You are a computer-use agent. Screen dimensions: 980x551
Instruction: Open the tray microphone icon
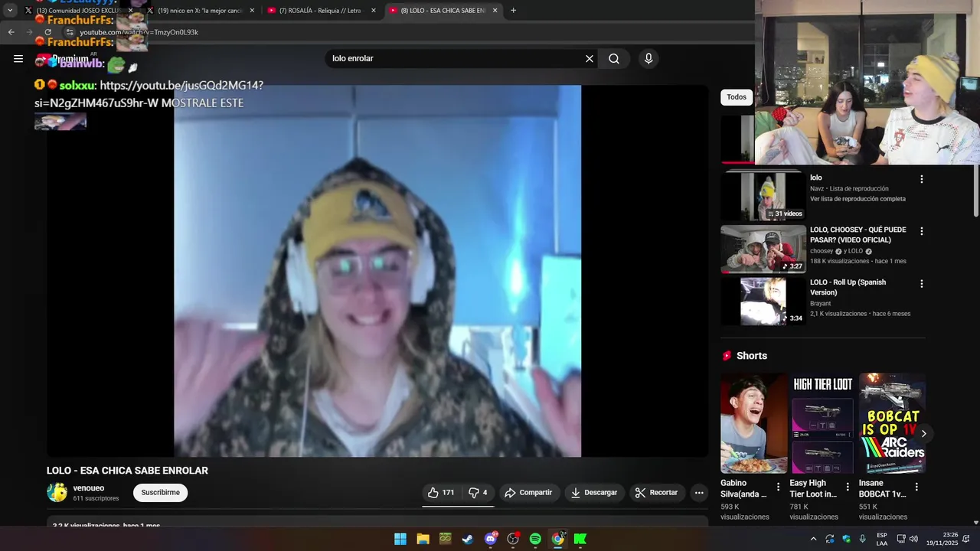(862, 539)
